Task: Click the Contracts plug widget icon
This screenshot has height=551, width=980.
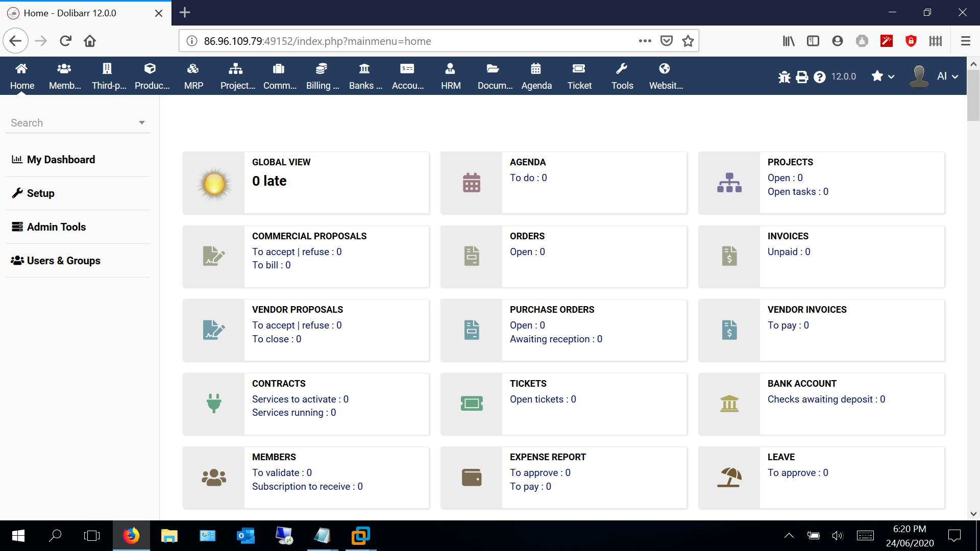Action: [214, 404]
